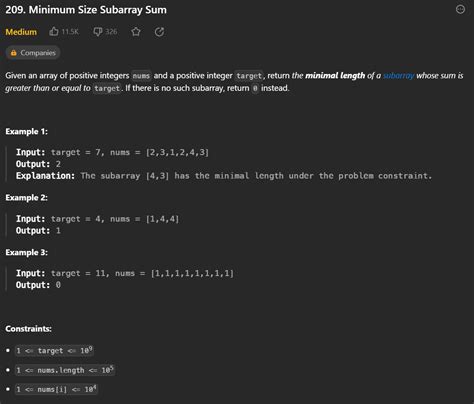The height and width of the screenshot is (404, 474).
Task: Click the 11.5K likes count
Action: [70, 32]
